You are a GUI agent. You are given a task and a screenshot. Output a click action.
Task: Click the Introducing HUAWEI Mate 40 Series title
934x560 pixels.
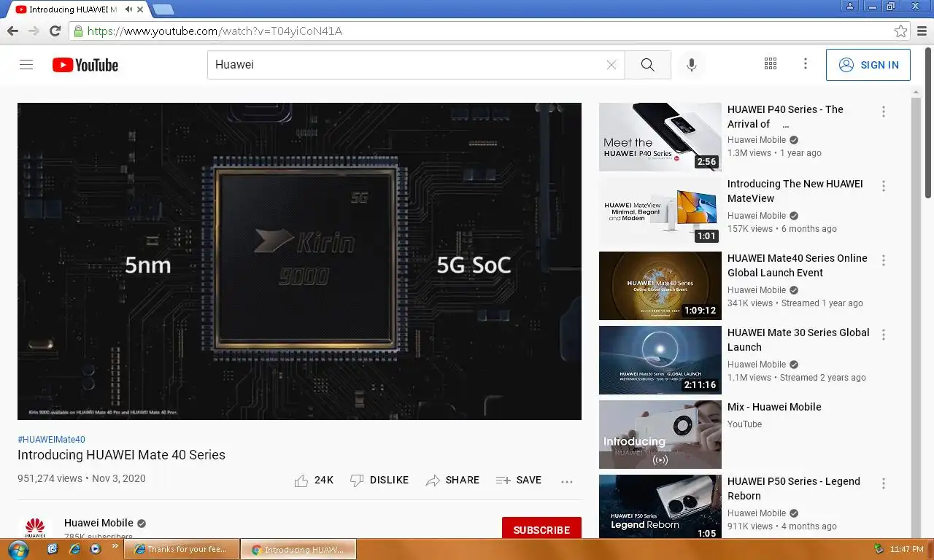[121, 455]
